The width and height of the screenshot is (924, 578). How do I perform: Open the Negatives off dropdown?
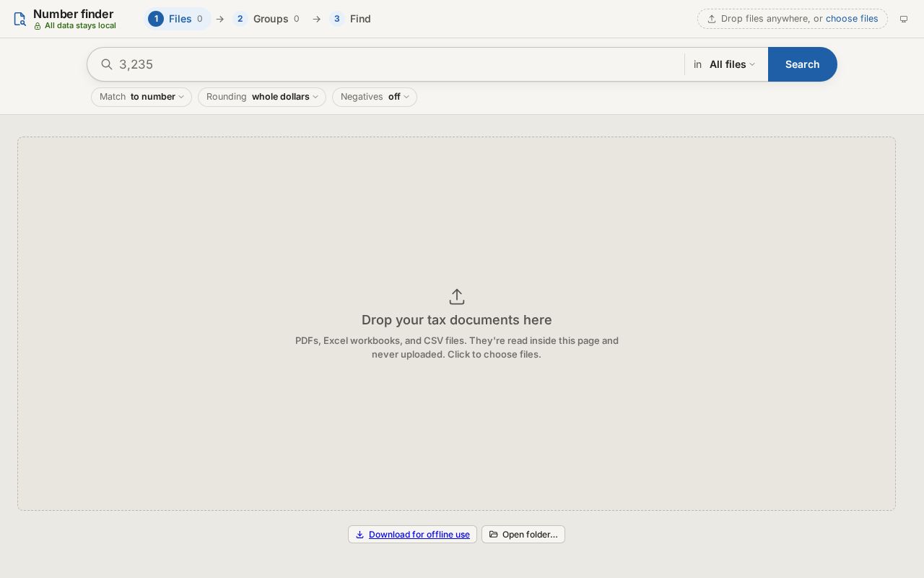(x=375, y=97)
